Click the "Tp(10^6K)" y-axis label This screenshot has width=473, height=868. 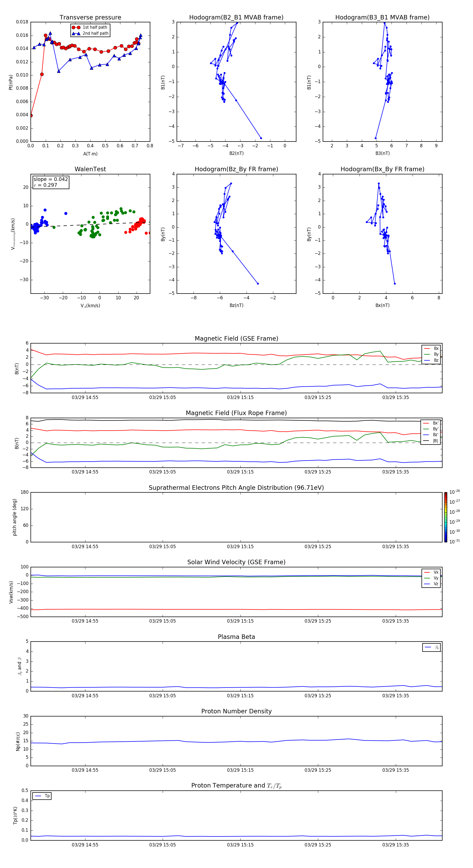(15, 815)
